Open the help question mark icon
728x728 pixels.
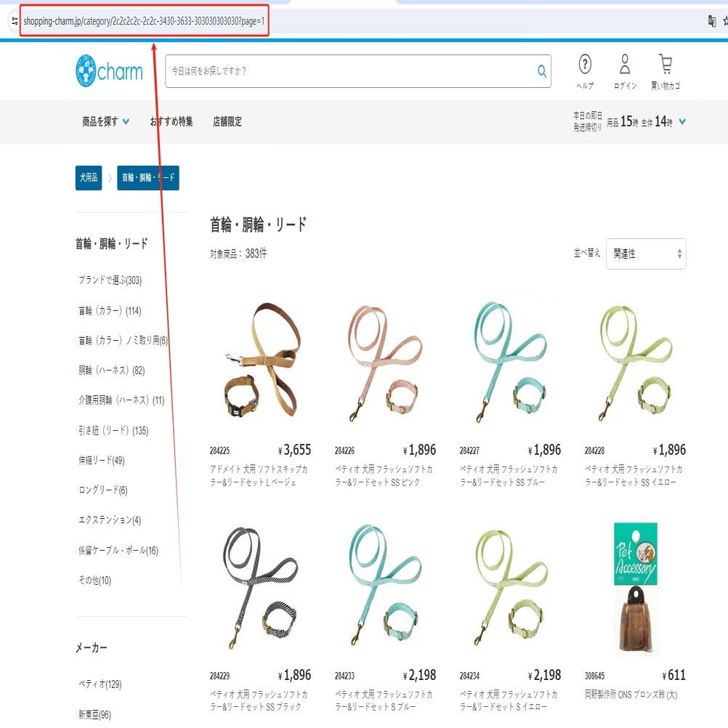coord(585,64)
